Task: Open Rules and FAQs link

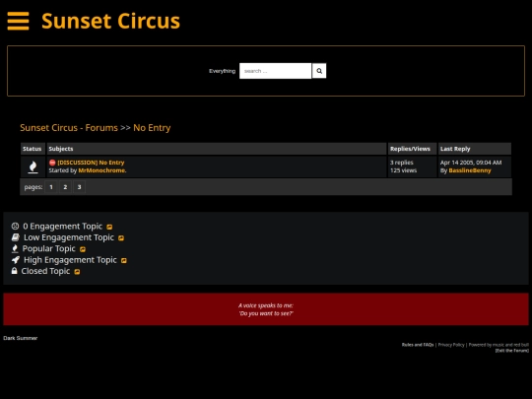Action: 418,345
